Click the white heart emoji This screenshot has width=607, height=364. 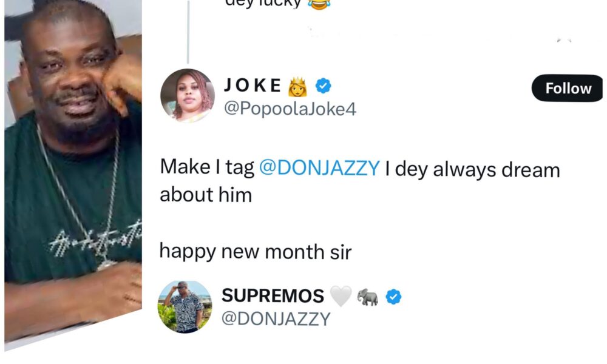(x=341, y=296)
